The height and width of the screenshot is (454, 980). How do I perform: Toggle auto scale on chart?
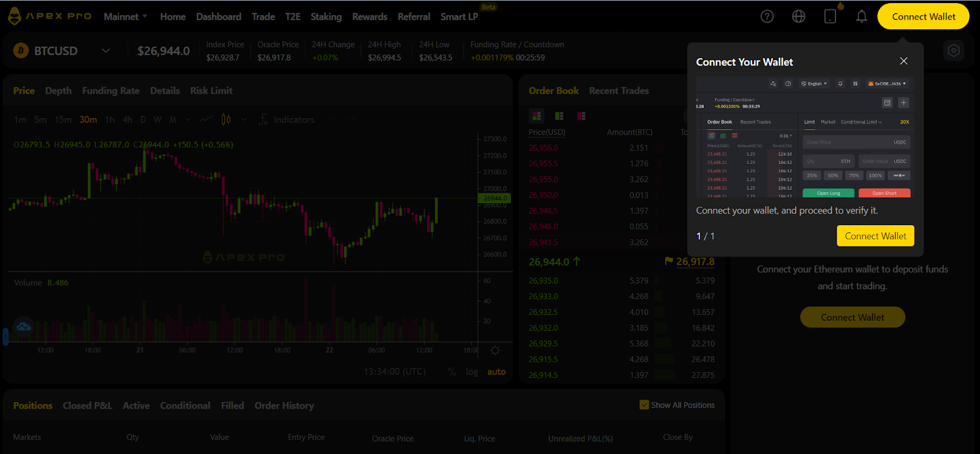[x=496, y=371]
